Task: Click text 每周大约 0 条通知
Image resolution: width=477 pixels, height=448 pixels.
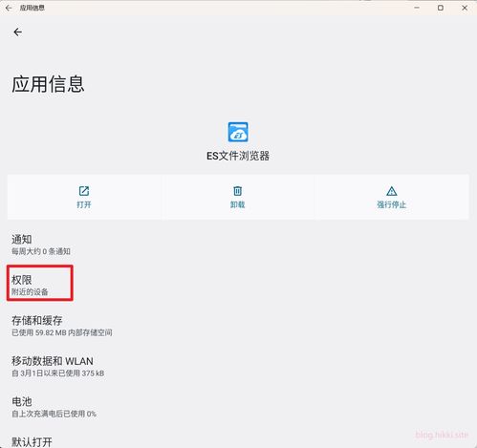Action: (x=41, y=251)
